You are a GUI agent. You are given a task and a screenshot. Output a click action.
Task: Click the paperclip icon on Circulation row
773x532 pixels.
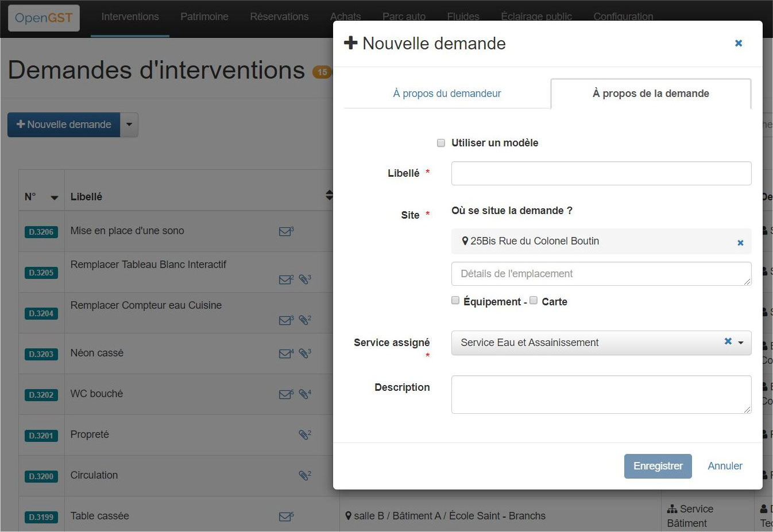pyautogui.click(x=304, y=476)
